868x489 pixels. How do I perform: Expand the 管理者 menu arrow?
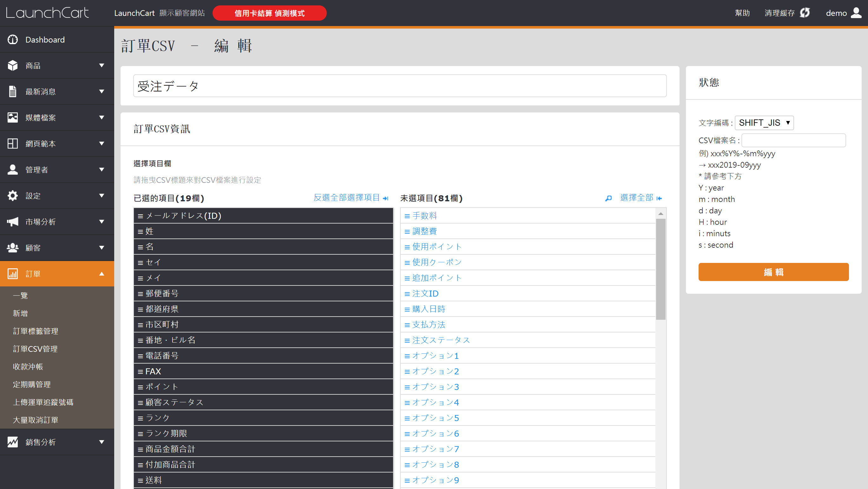click(102, 170)
